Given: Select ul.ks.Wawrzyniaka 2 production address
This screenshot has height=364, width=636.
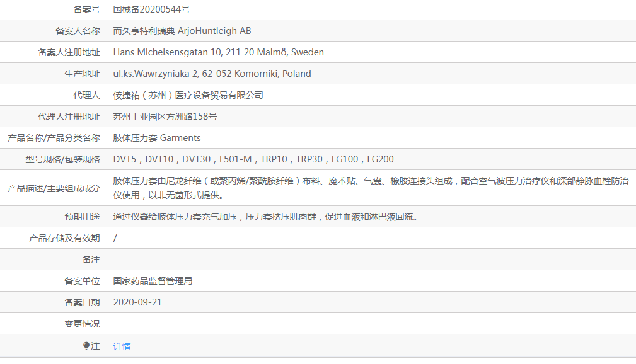Looking at the screenshot, I should [x=212, y=74].
